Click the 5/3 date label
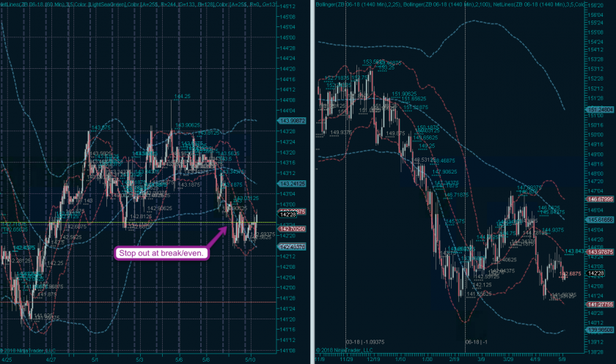This screenshot has width=616, height=364. [139, 360]
